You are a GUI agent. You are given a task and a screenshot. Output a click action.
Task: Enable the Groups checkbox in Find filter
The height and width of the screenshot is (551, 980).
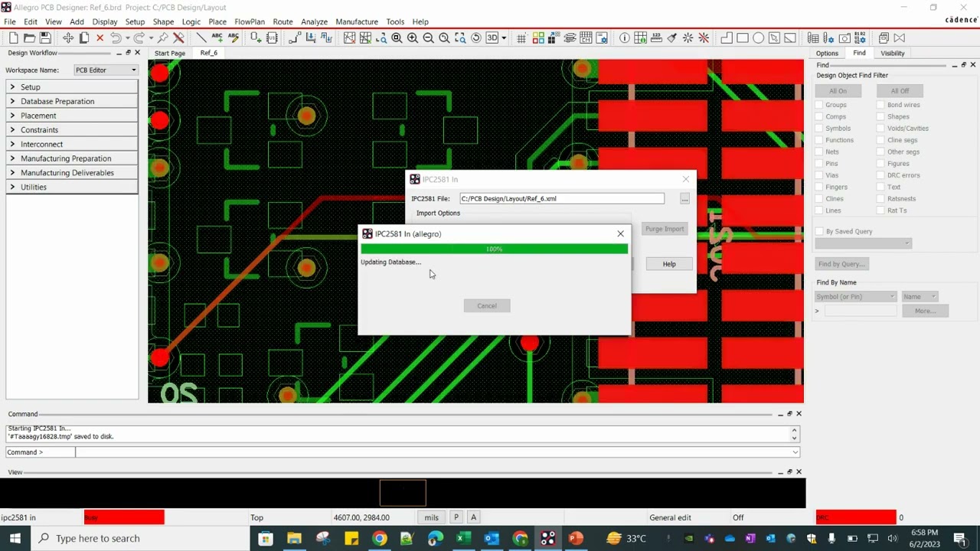(819, 105)
